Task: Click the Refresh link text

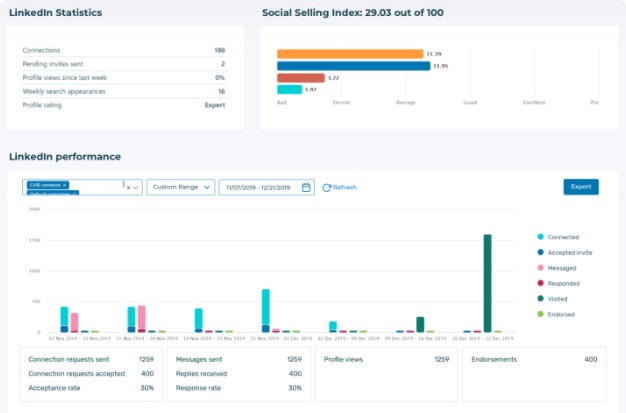Action: pos(345,187)
